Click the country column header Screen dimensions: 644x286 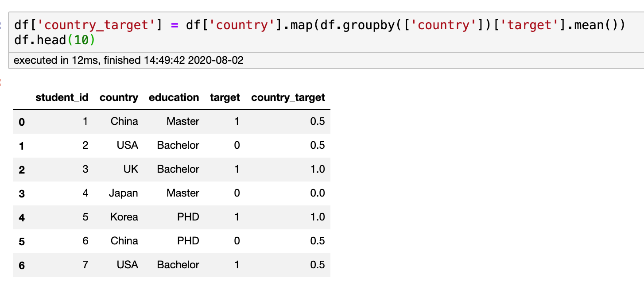[119, 97]
